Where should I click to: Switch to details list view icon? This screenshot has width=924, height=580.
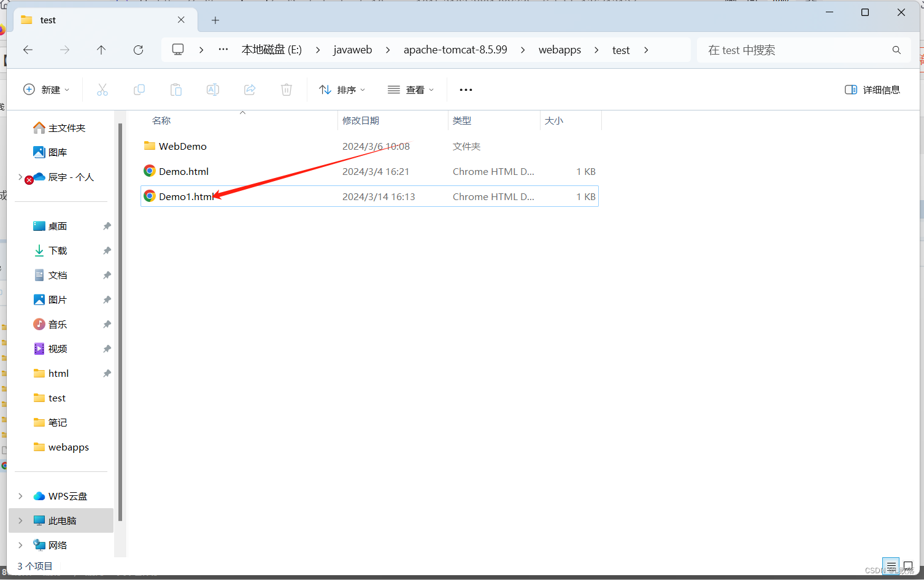(891, 566)
